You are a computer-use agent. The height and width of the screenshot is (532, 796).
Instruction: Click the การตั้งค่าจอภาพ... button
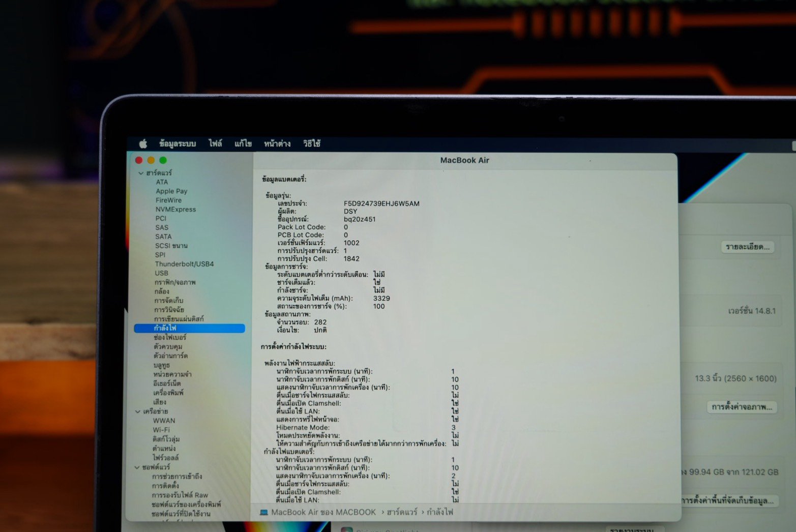(742, 407)
